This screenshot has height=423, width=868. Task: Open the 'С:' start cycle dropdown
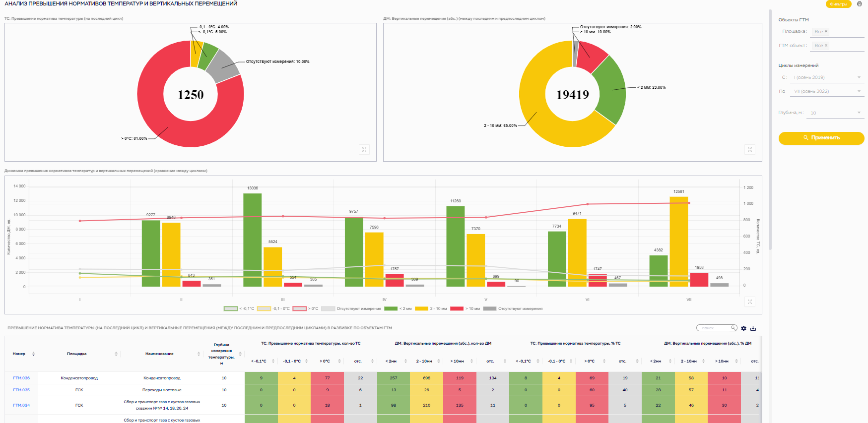click(827, 77)
